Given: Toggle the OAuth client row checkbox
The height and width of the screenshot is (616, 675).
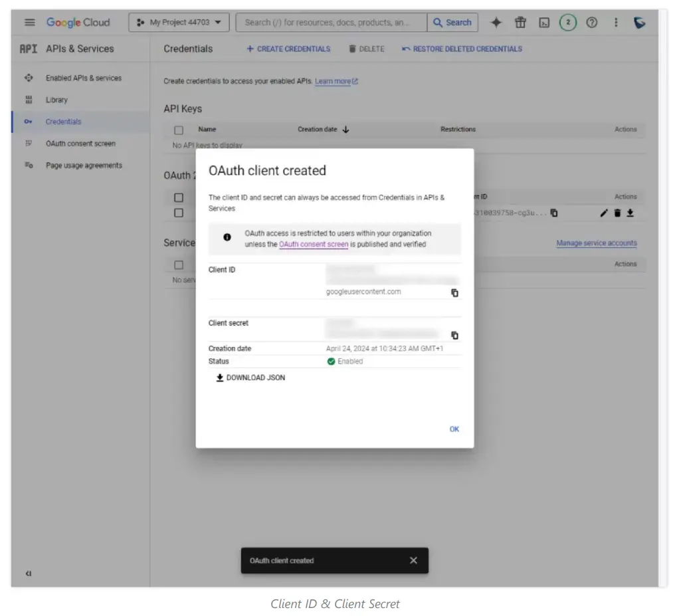Looking at the screenshot, I should coord(179,213).
